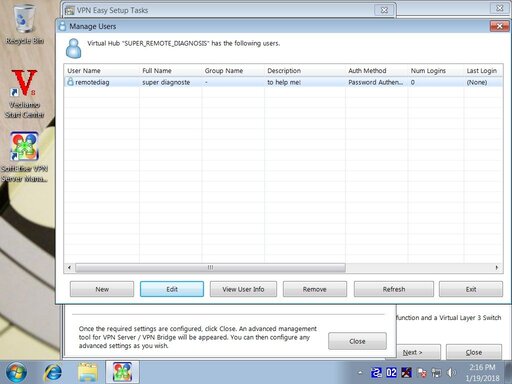Viewport: 512px width, 384px height.
Task: Open Windows Explorer folder in taskbar
Action: 88,372
